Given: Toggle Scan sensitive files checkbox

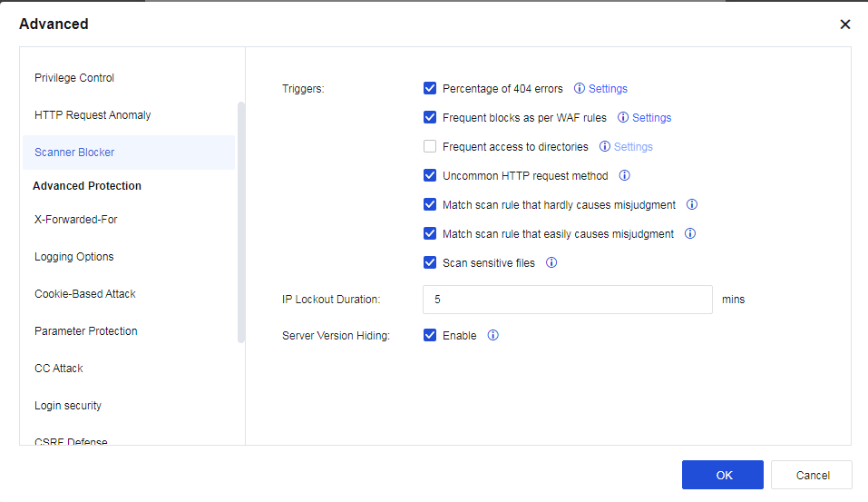Looking at the screenshot, I should 430,263.
